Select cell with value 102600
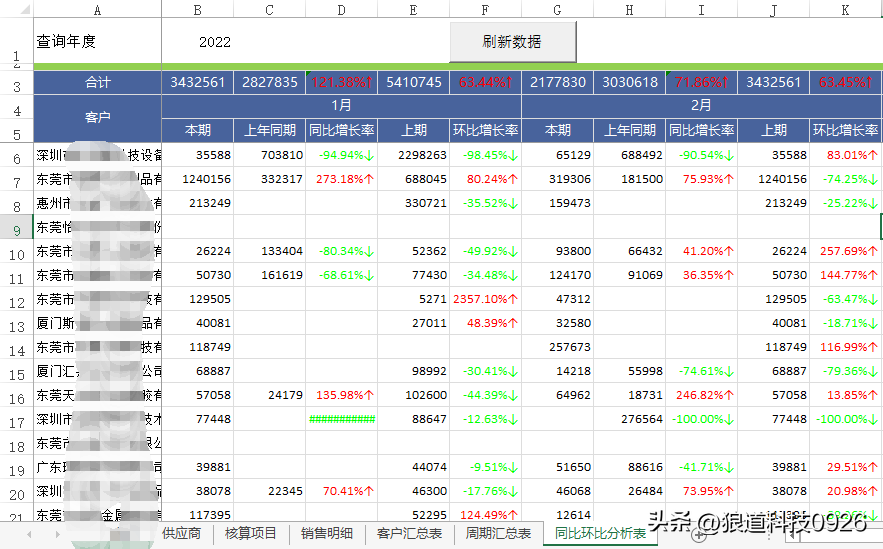Screen dimensions: 883x549 (x=414, y=395)
